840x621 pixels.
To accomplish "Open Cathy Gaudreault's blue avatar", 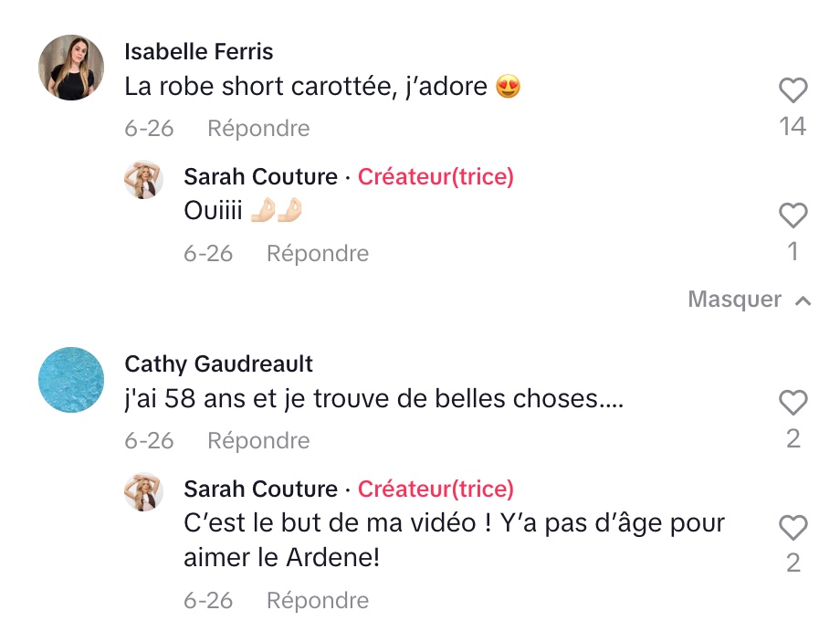I will pyautogui.click(x=71, y=380).
